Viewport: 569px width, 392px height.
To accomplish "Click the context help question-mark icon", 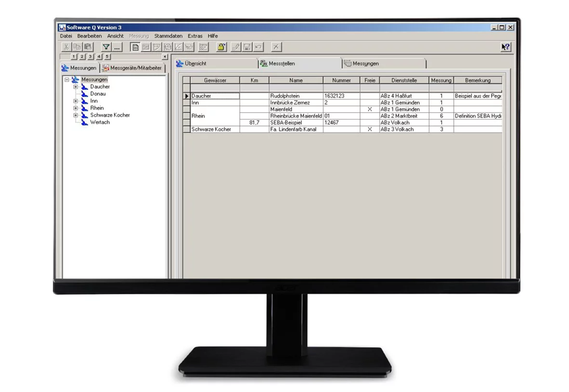I will coord(506,47).
